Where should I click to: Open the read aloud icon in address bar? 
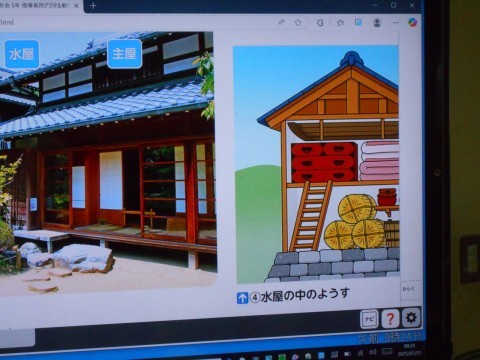(281, 22)
